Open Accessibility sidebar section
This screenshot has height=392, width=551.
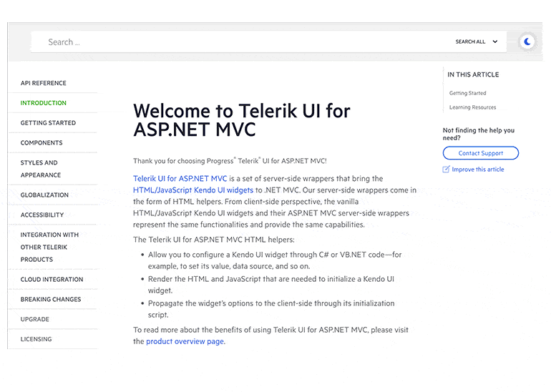click(42, 215)
